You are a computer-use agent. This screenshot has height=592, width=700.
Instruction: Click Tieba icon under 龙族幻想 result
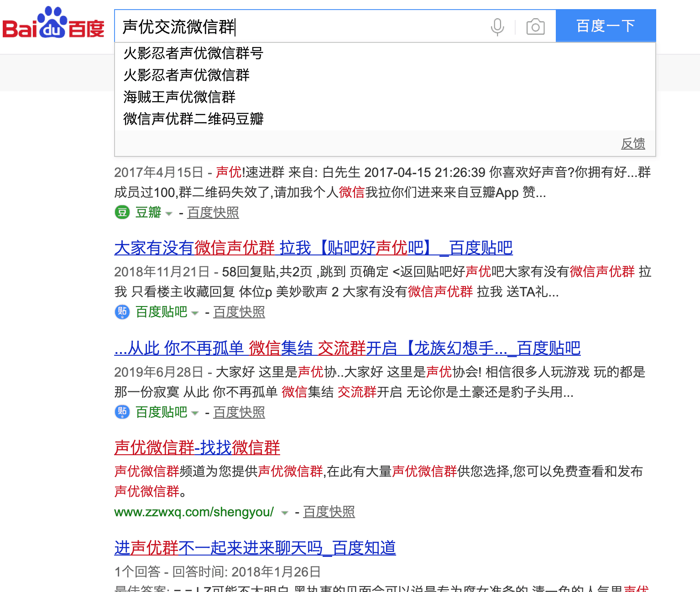coord(122,412)
